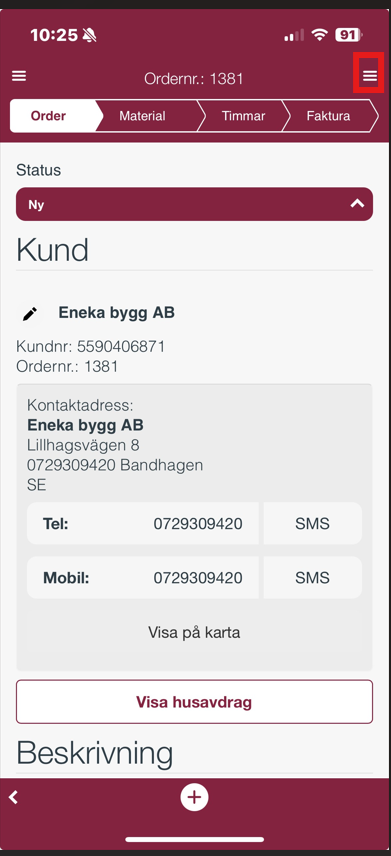Tap the round plus add button

(x=194, y=798)
